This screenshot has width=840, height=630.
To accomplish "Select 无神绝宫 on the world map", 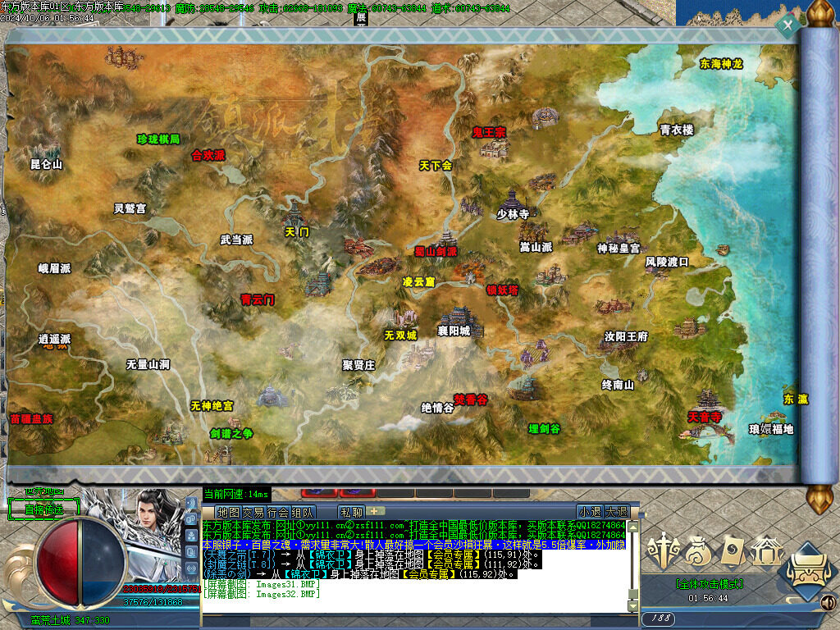I will coord(212,405).
